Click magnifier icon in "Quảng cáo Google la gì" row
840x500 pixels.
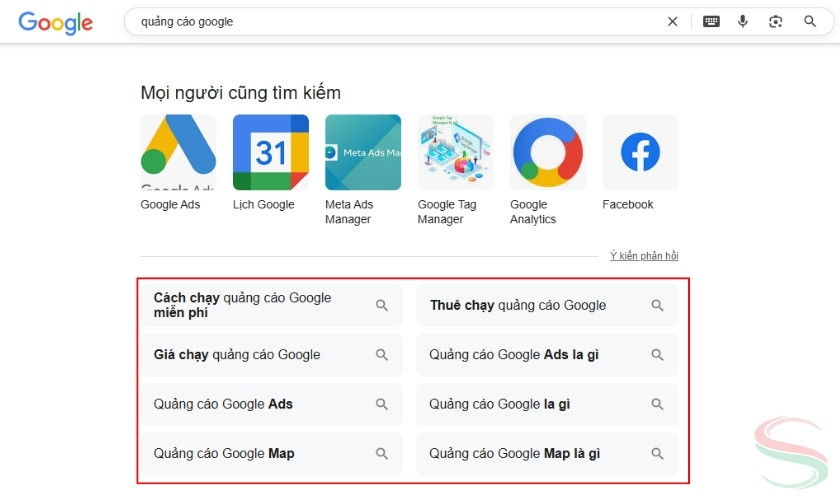click(657, 404)
